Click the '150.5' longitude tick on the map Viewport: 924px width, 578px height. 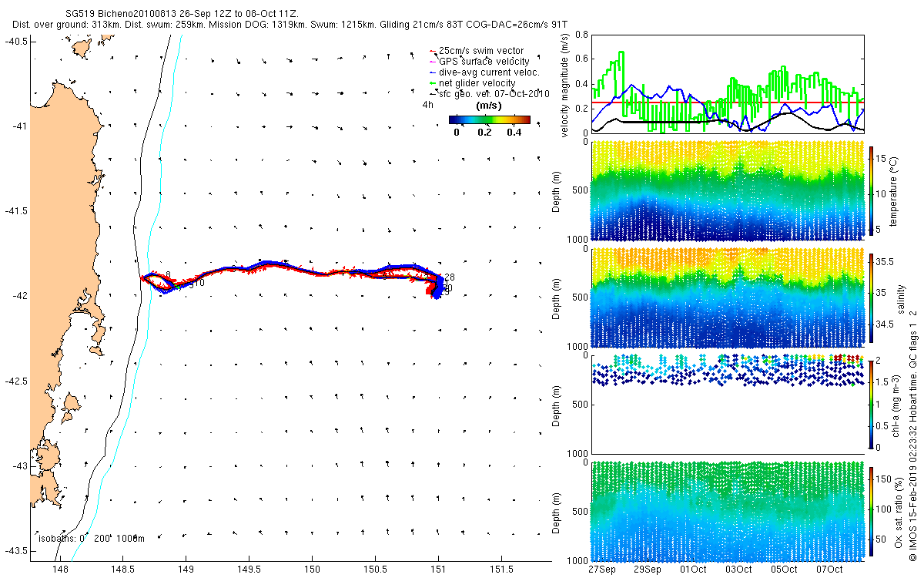click(375, 569)
